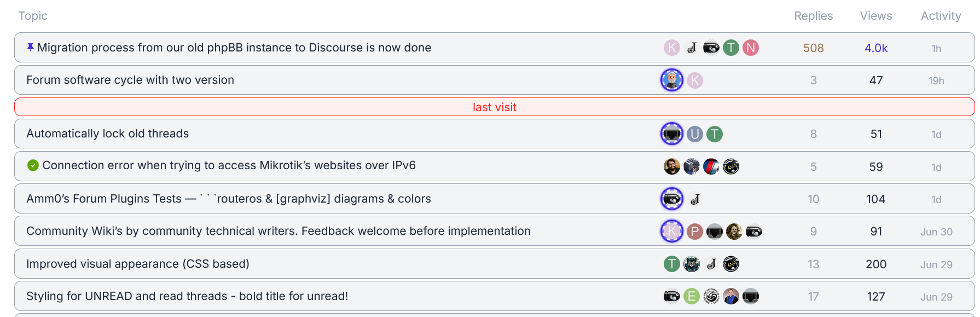
Task: Click the gray U avatar on lock threads topic
Action: [x=695, y=134]
